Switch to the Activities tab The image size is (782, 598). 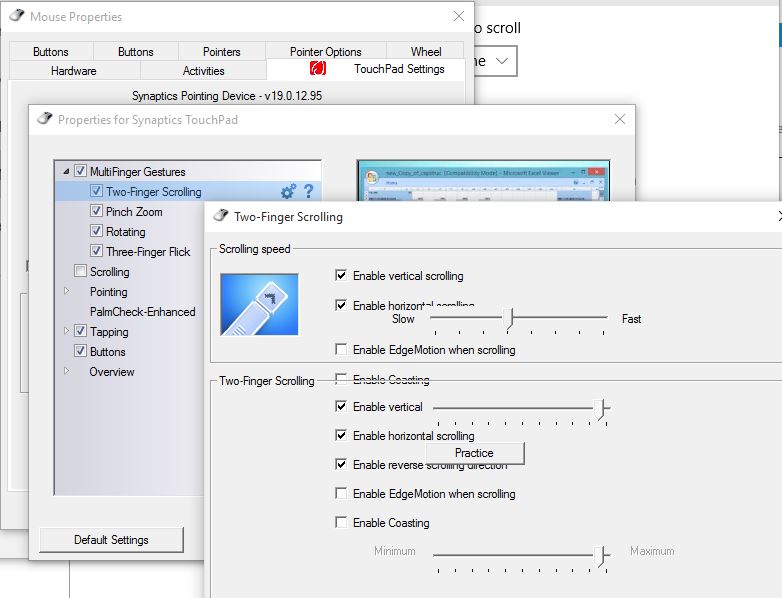click(x=203, y=71)
